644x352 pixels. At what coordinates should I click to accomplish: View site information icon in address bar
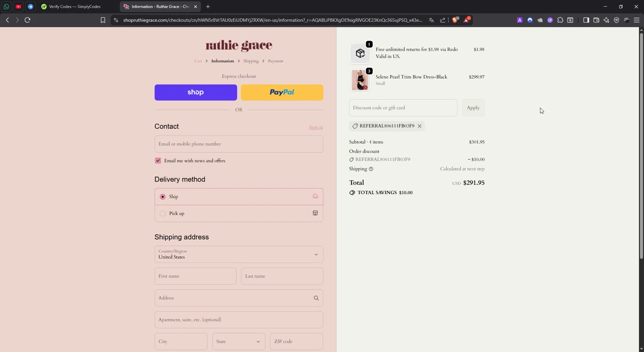pos(116,20)
